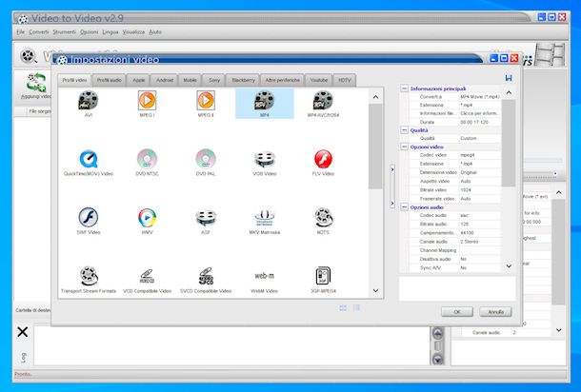Click the Informazioni file 'Clicca per inform...' value
Image resolution: width=581 pixels, height=392 pixels.
(x=480, y=113)
